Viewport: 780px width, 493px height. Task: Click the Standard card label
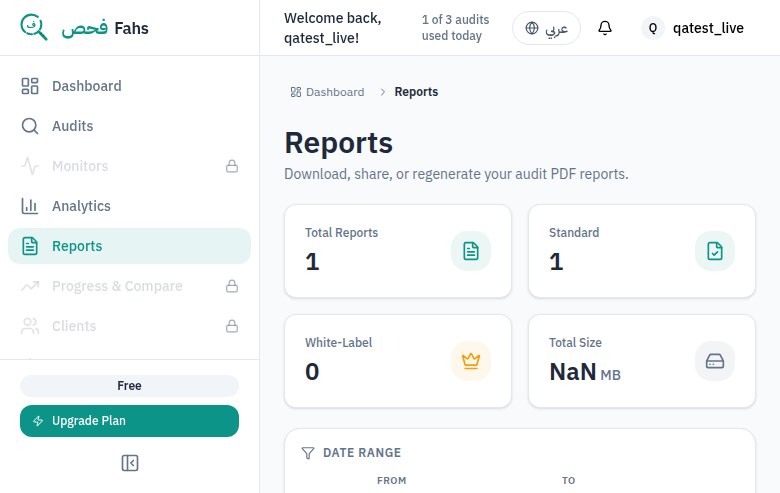pyautogui.click(x=574, y=233)
